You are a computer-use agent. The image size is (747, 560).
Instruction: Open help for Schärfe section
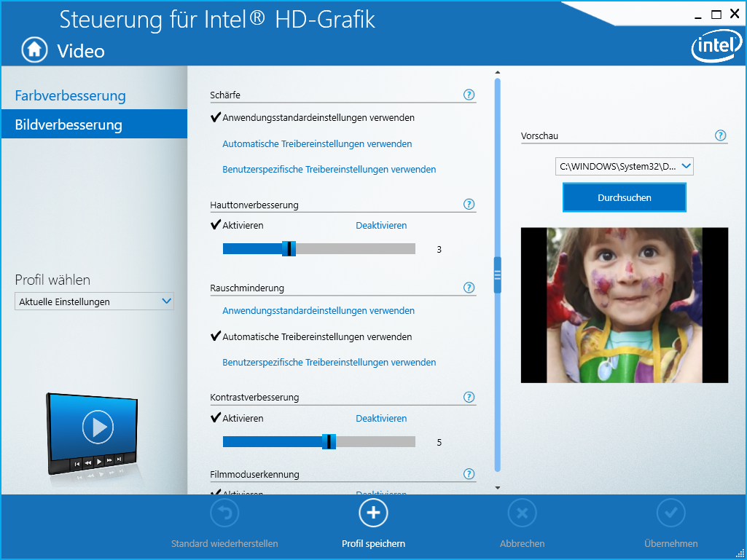pos(469,95)
